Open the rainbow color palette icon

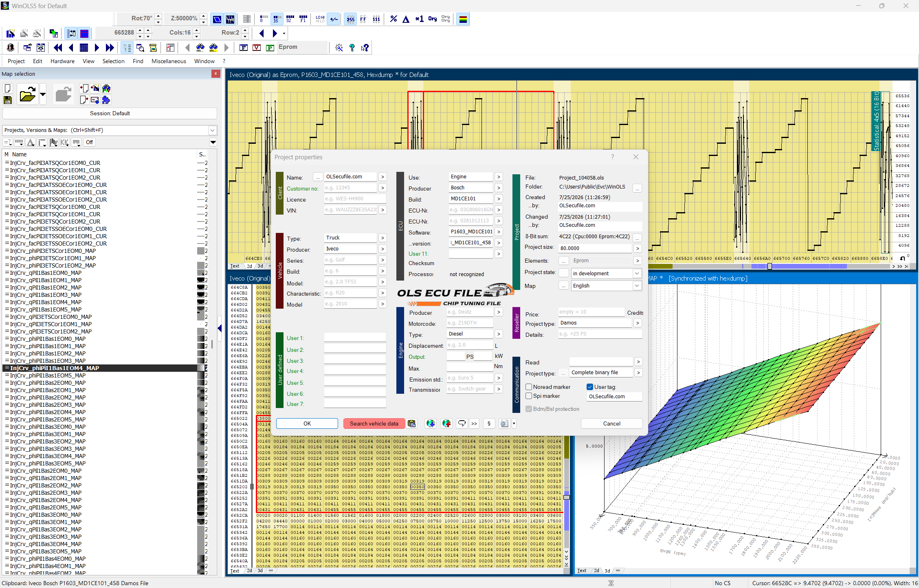(x=463, y=19)
